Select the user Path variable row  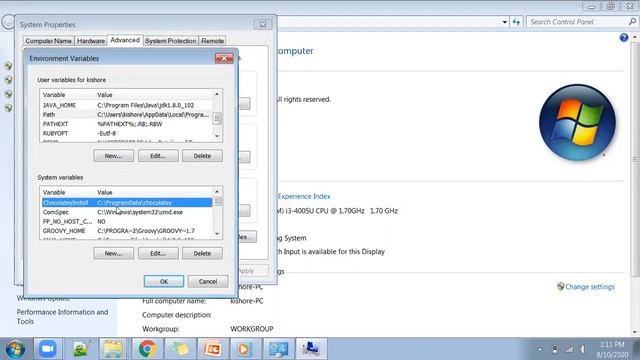pyautogui.click(x=127, y=115)
